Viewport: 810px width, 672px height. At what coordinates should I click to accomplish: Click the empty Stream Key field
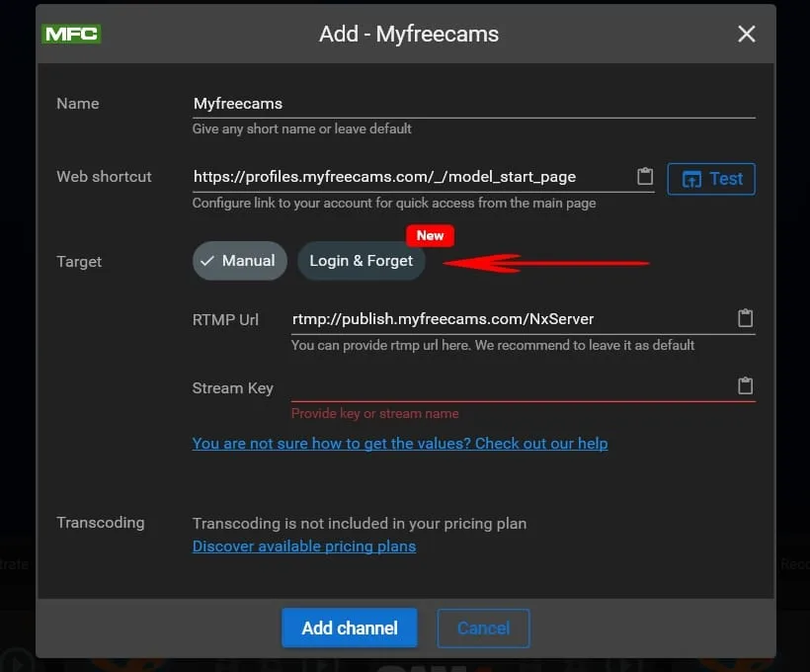point(512,386)
